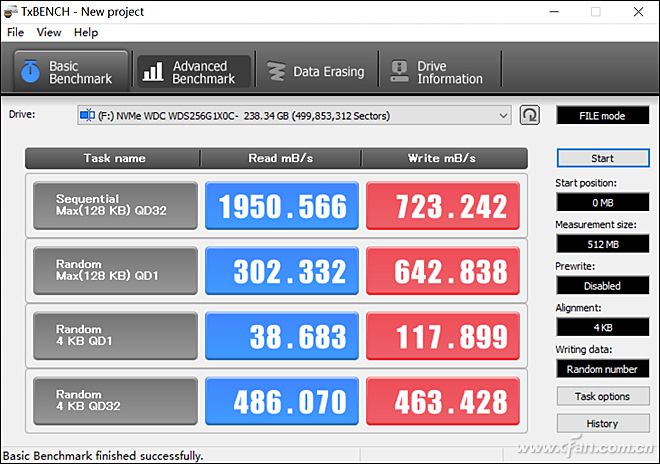
Task: Click the Basic Benchmark stopwatch icon
Action: pos(30,71)
